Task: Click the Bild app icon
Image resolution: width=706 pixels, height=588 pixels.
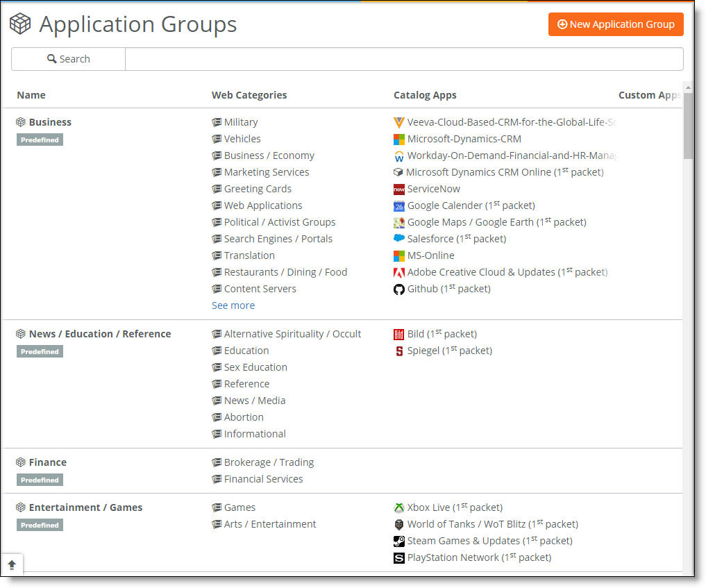Action: [399, 334]
